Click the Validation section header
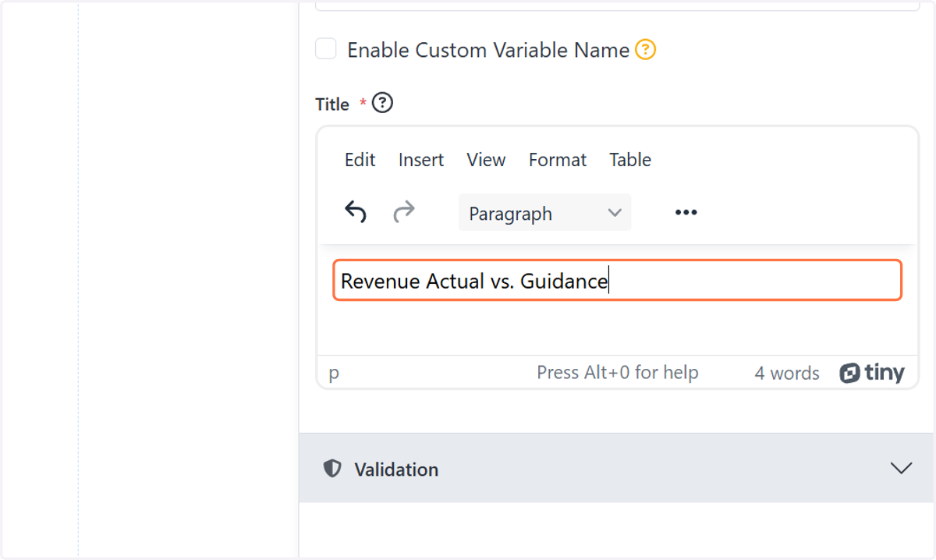936x560 pixels. 616,468
